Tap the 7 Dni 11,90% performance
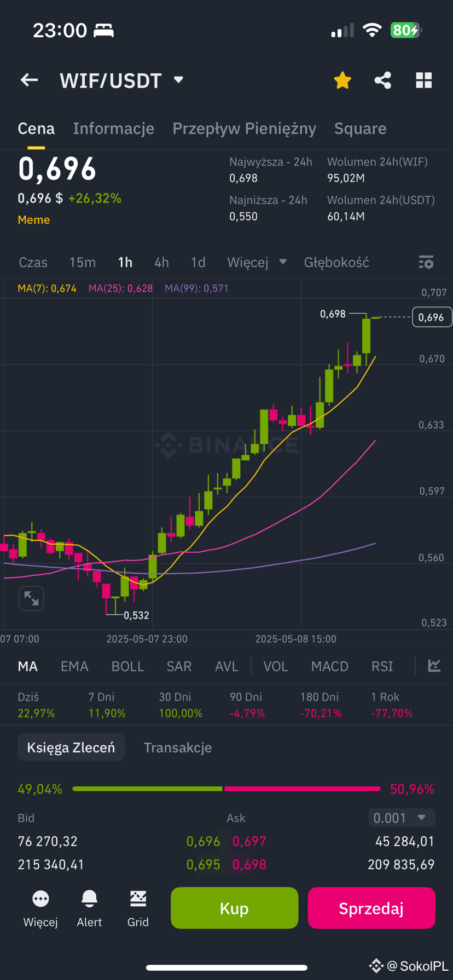 click(x=107, y=705)
